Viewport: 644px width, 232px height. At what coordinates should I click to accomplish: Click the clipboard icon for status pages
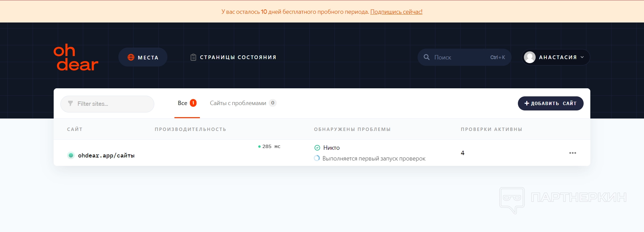pos(193,57)
